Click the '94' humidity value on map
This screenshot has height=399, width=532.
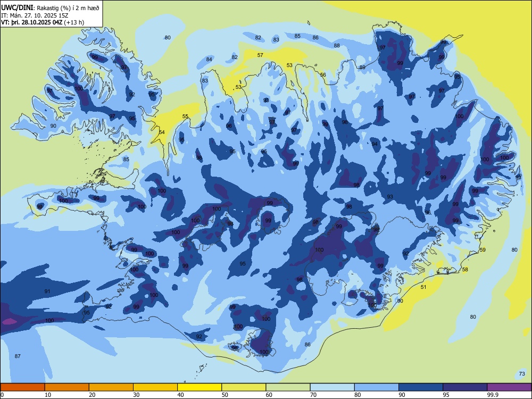click(375, 144)
